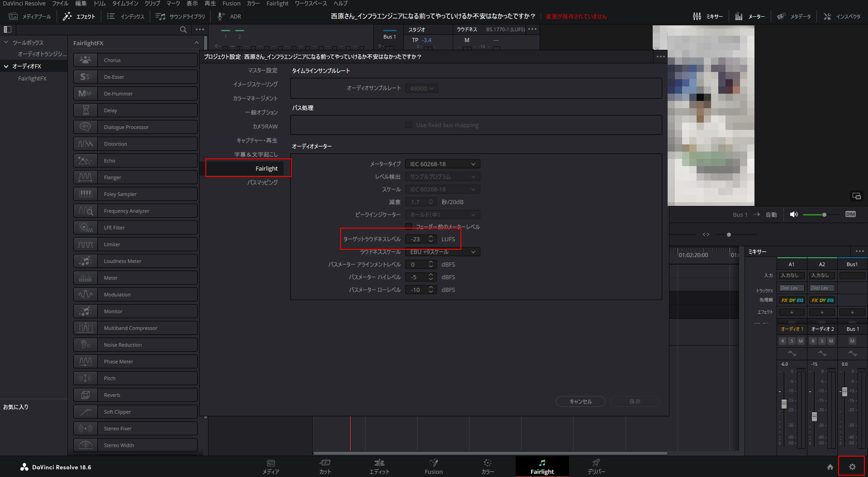Select Color Management (カラーマネージメント) category
The image size is (868, 477).
tap(256, 98)
